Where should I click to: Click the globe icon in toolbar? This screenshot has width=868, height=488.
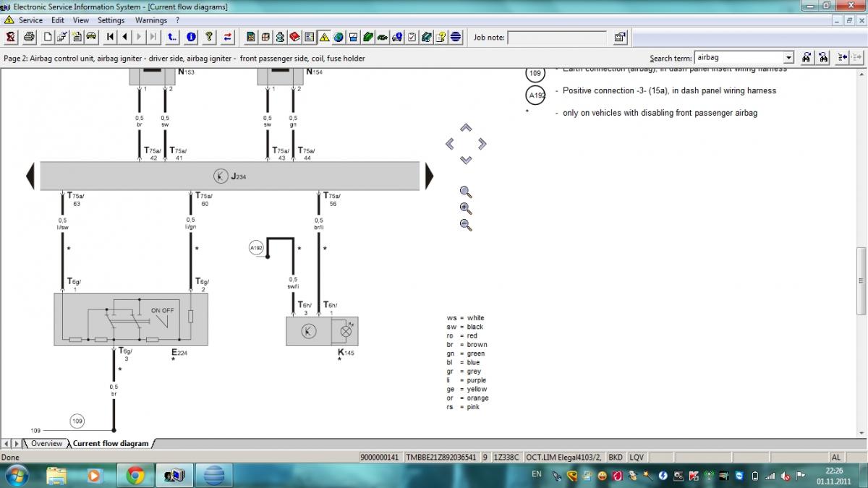tap(338, 37)
